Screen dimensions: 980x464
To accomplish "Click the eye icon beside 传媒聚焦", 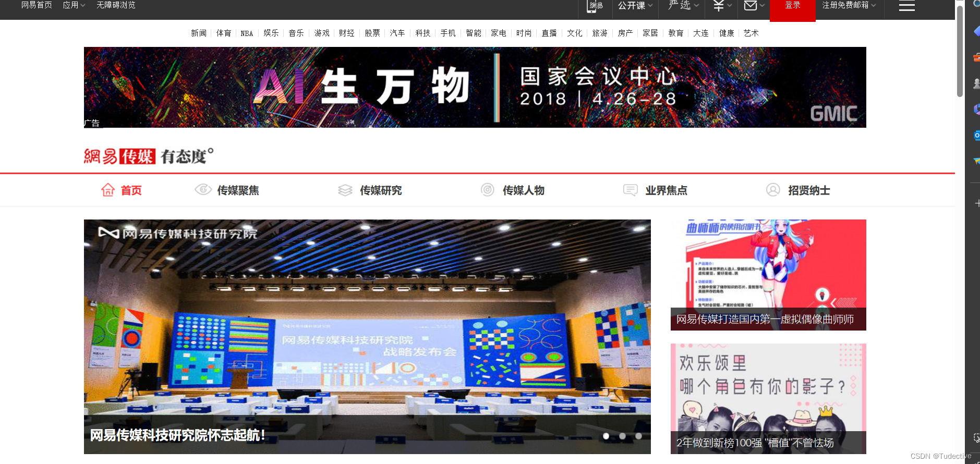I will coord(203,189).
